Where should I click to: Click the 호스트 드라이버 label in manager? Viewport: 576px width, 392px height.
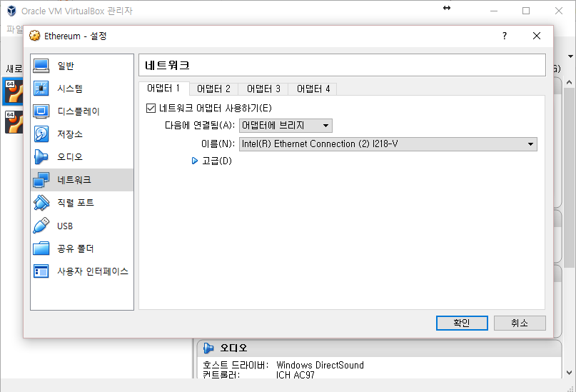point(236,365)
